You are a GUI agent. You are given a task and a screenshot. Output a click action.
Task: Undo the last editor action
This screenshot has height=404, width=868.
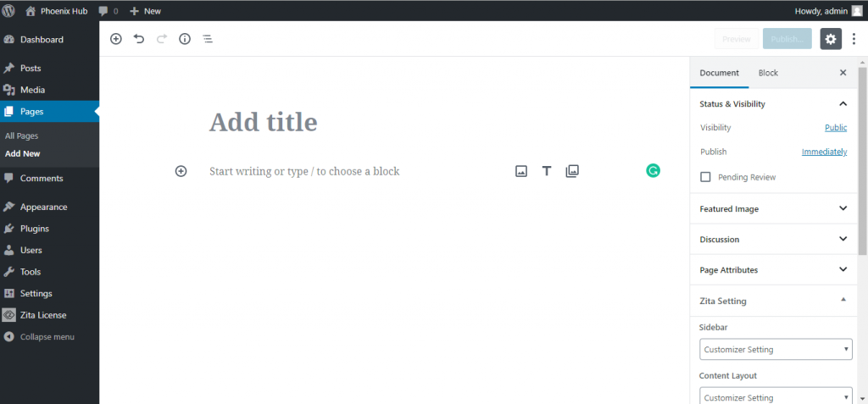click(139, 39)
